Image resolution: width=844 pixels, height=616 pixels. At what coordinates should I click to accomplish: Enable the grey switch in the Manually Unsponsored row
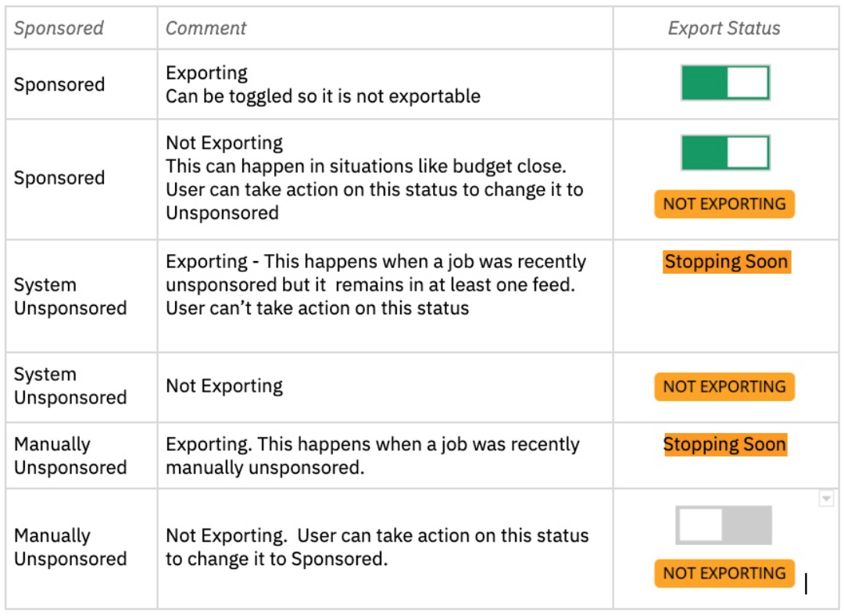coord(724,525)
